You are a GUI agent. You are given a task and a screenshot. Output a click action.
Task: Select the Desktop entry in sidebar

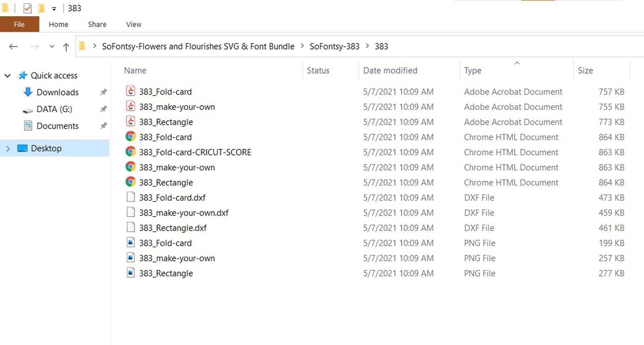click(x=46, y=148)
